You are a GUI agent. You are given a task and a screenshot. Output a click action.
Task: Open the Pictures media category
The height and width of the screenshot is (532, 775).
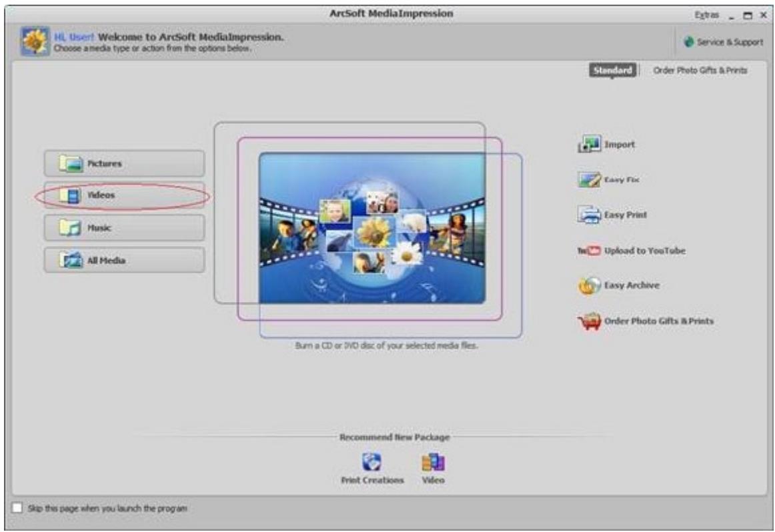click(x=124, y=163)
